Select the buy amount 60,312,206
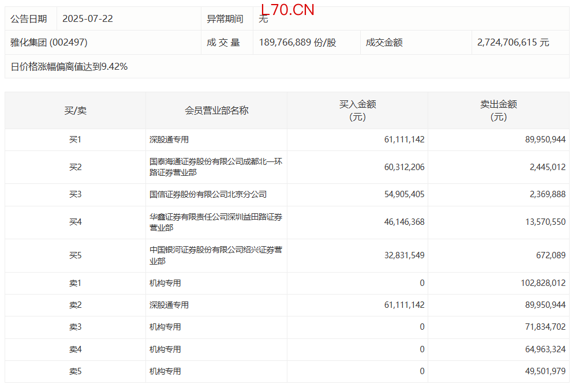Image resolution: width=576 pixels, height=392 pixels. point(403,167)
